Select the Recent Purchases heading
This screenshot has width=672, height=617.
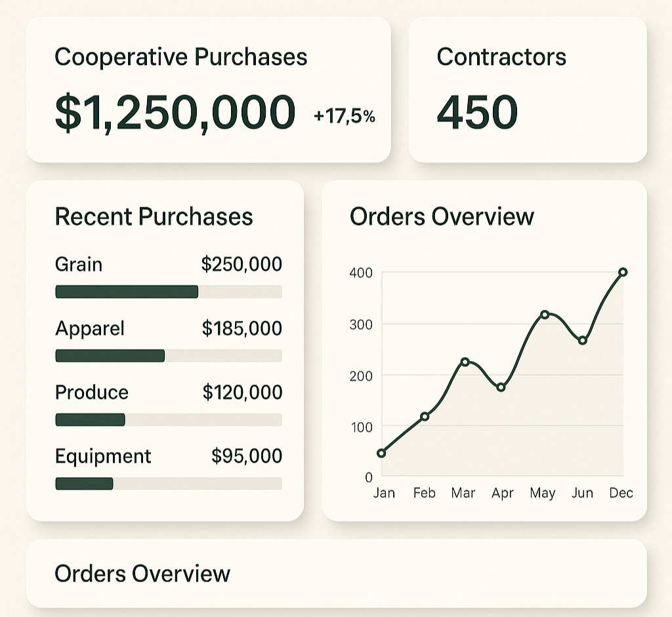(154, 216)
